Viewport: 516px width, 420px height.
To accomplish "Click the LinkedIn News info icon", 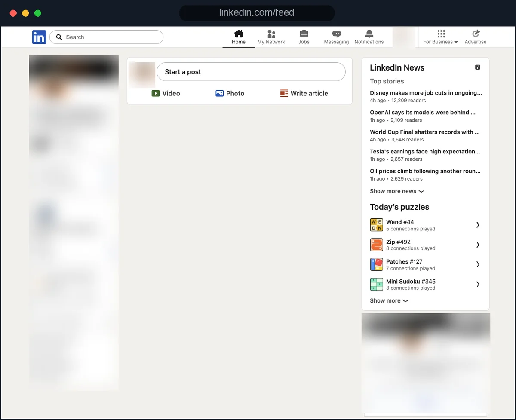I will point(478,67).
